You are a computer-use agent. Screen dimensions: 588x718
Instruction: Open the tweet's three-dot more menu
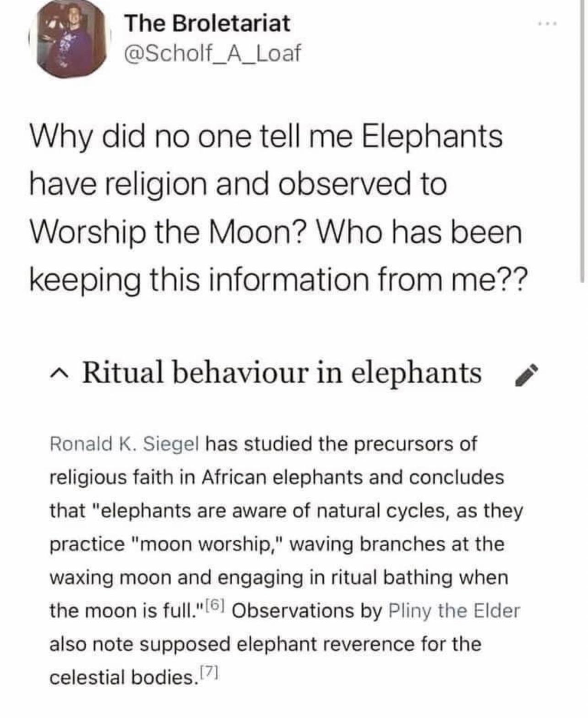point(549,23)
